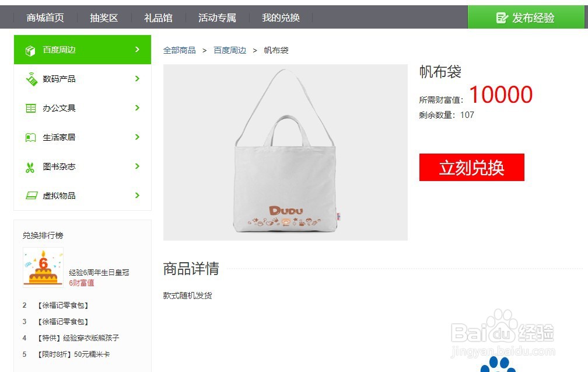Expand the 虚拟物品 category chevron
Screen dimensions: 588x372
(137, 195)
